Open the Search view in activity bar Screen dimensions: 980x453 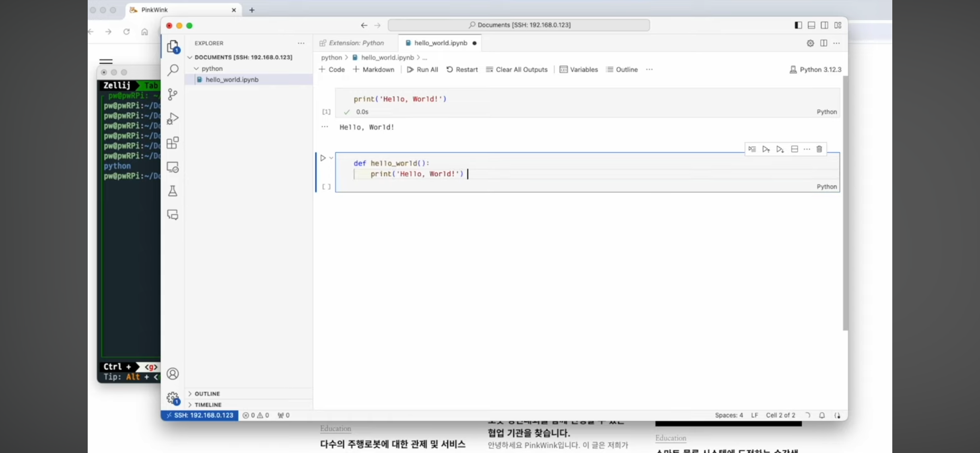pyautogui.click(x=173, y=70)
